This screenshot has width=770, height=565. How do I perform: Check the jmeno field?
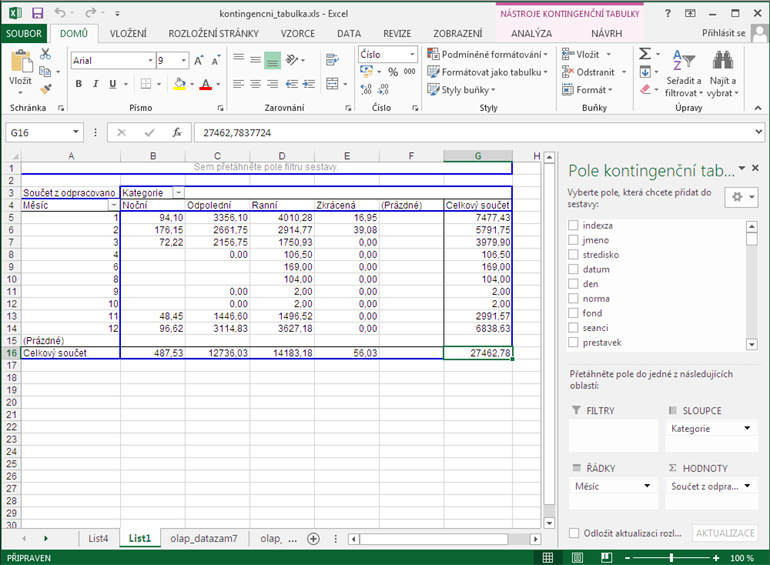click(573, 240)
